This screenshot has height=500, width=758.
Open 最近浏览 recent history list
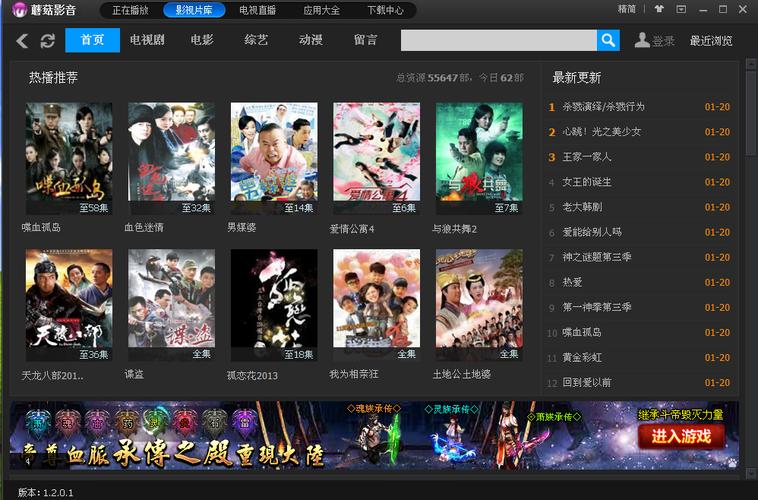[x=711, y=41]
